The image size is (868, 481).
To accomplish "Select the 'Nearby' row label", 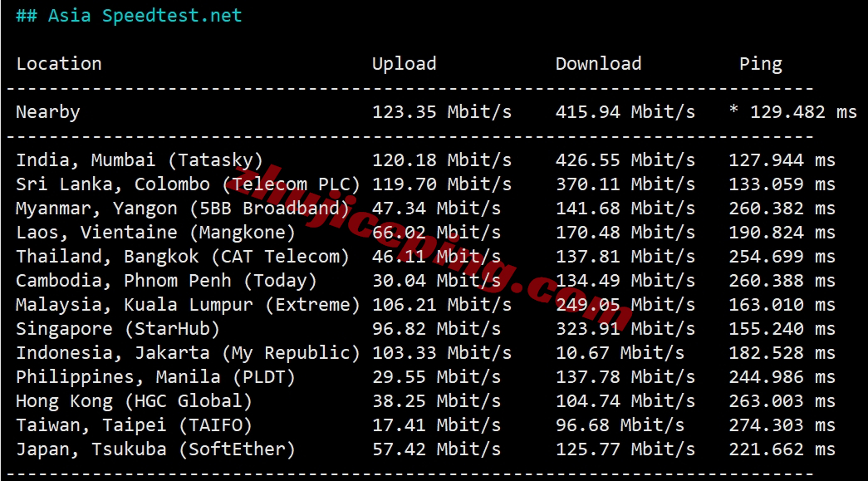I will pos(48,112).
